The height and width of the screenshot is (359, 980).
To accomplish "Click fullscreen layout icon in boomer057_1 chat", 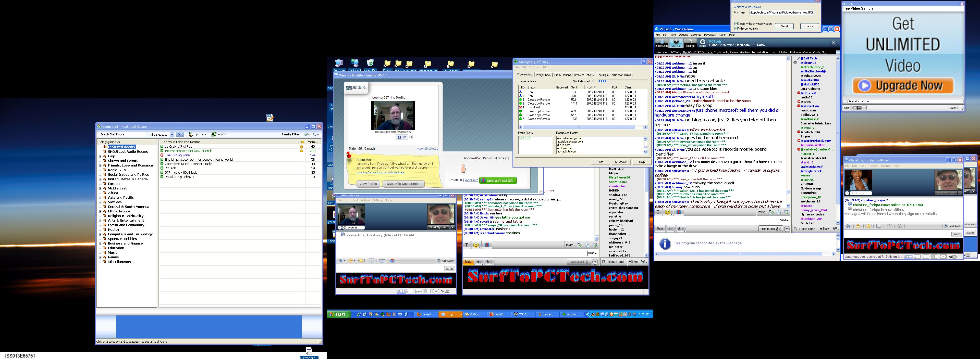I will click(x=436, y=291).
